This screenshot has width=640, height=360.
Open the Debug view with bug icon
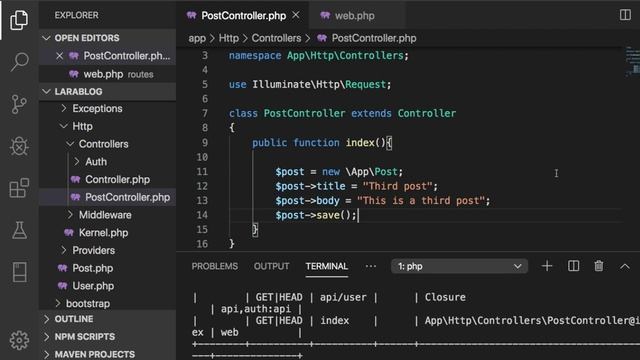(x=19, y=146)
